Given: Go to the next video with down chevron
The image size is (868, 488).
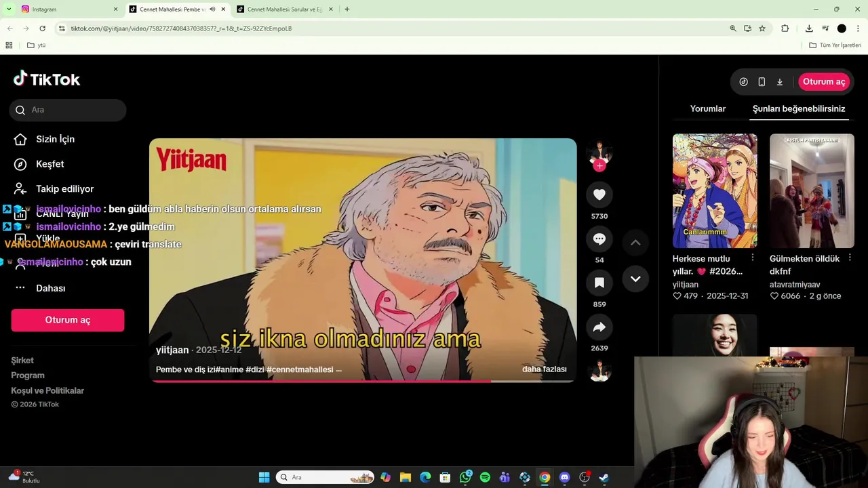Looking at the screenshot, I should (635, 279).
